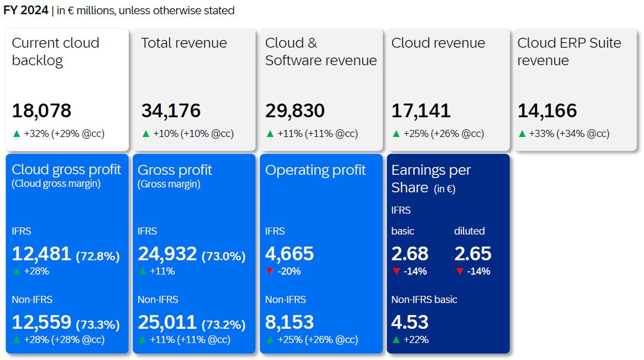Select red down arrow under basic EPS 2.68
Image resolution: width=644 pixels, height=360 pixels.
[x=396, y=271]
